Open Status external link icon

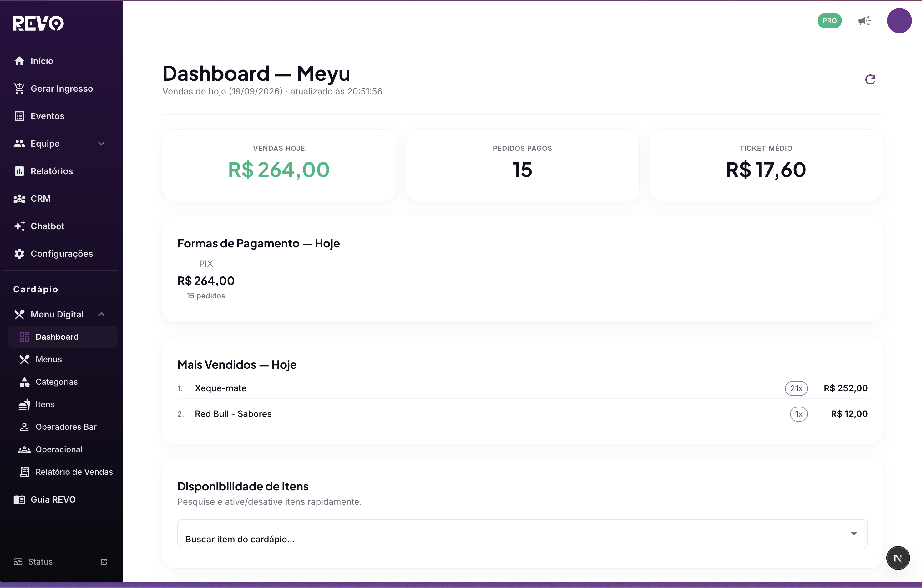(104, 562)
